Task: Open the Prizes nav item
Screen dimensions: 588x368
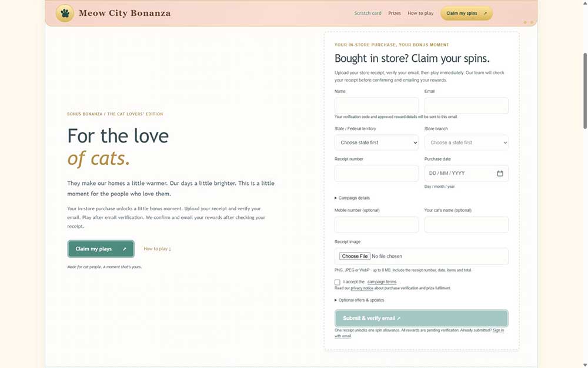Action: pos(394,13)
